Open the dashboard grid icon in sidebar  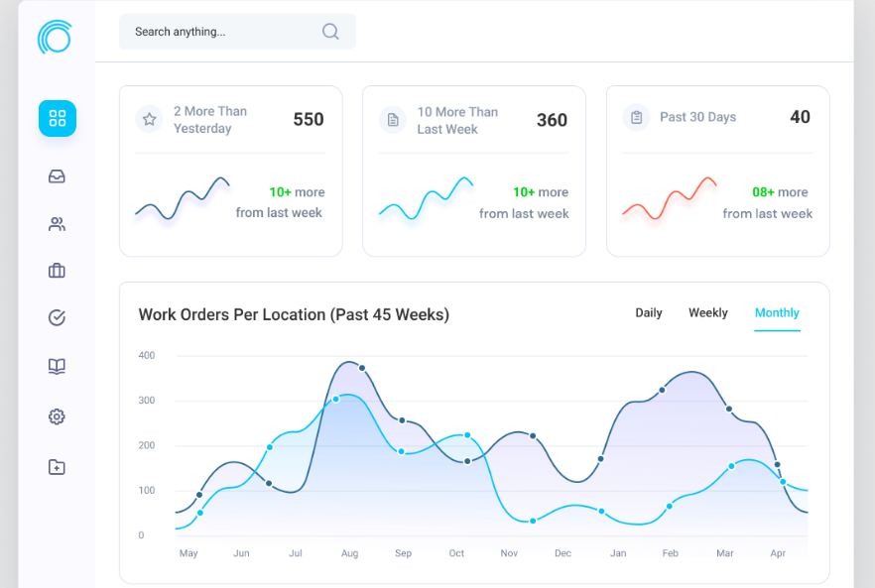(x=58, y=118)
